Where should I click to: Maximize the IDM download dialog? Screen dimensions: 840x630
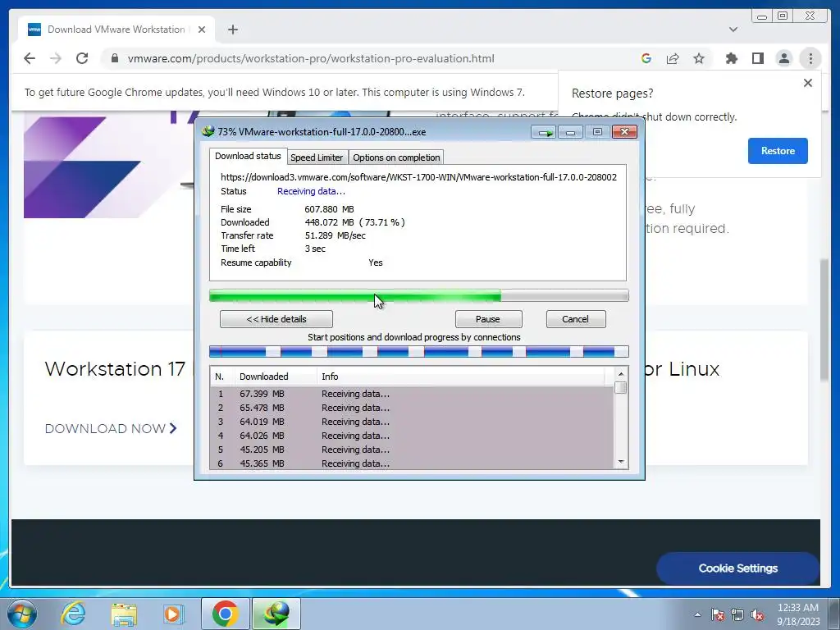[x=597, y=132]
